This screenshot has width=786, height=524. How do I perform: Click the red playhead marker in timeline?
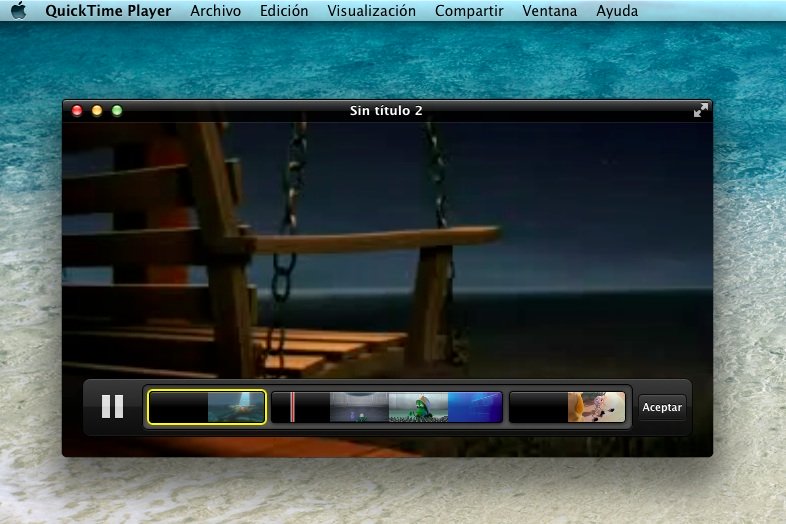tap(292, 407)
